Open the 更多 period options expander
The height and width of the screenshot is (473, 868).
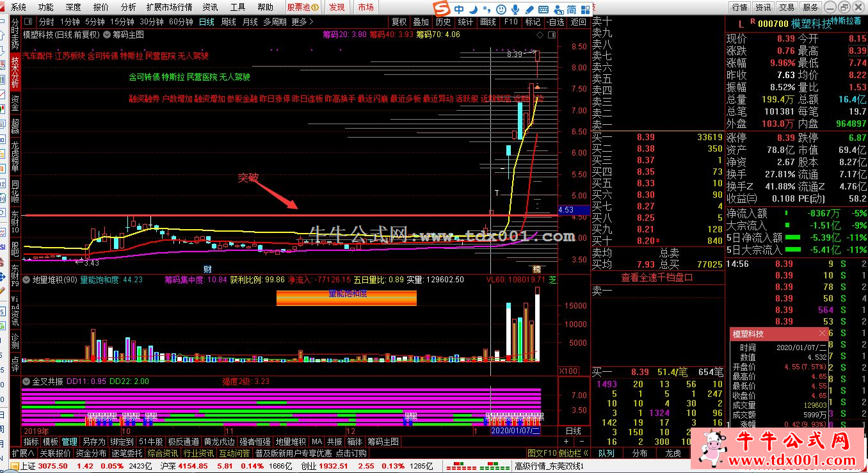302,21
